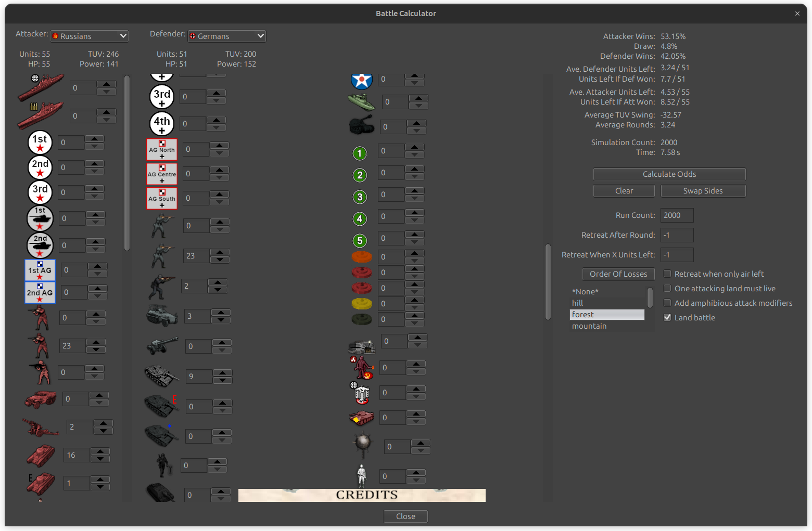The height and width of the screenshot is (531, 812).
Task: Click the Soviet 1st tank army marker
Action: point(40,218)
